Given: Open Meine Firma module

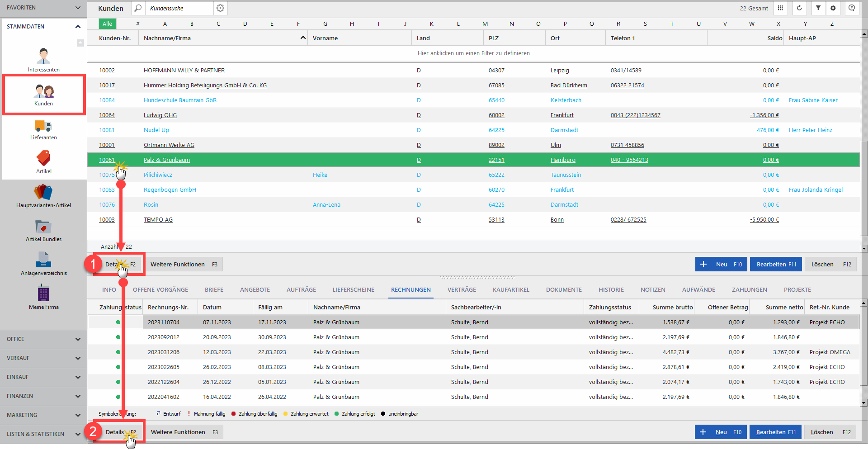Looking at the screenshot, I should 44,297.
